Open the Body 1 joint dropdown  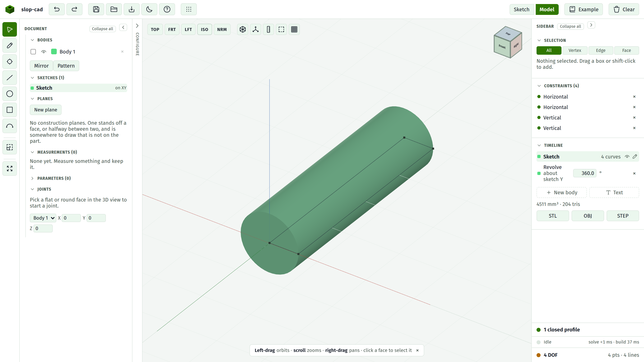tap(43, 218)
